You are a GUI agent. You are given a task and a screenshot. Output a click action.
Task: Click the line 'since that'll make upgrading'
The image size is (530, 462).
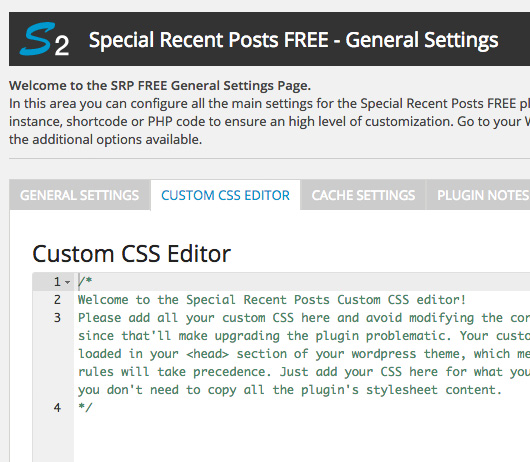click(304, 336)
